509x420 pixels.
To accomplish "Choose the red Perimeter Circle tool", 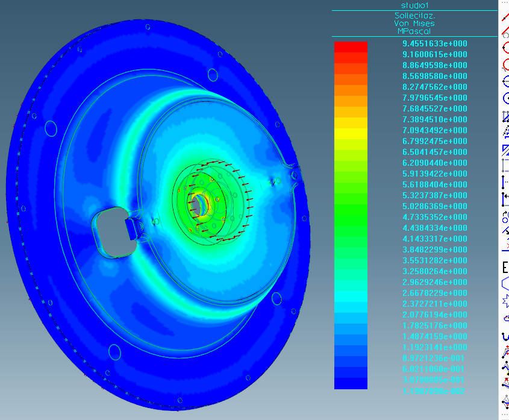I will point(506,64).
